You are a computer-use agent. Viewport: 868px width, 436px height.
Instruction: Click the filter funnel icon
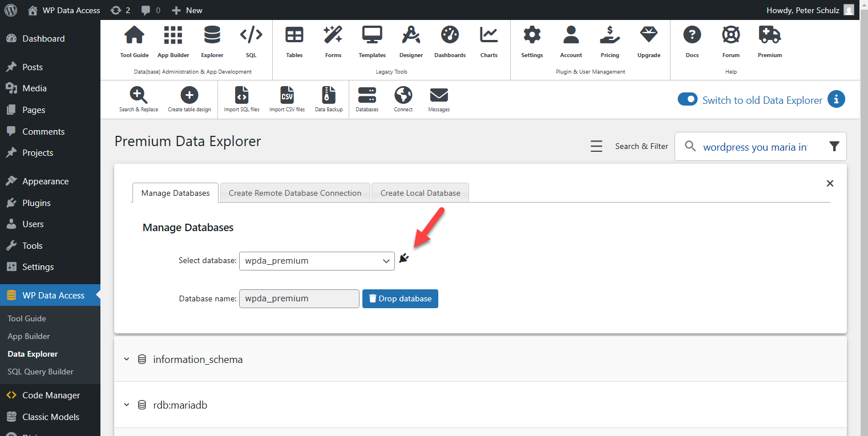pyautogui.click(x=834, y=147)
